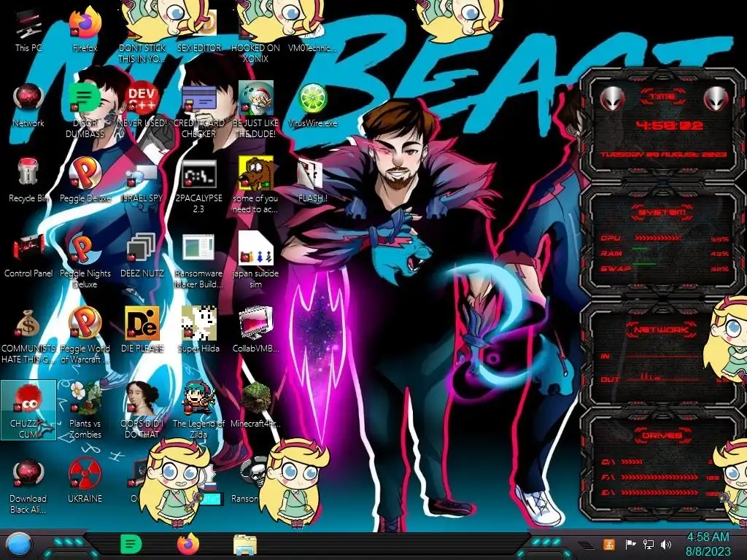Click the left alien head on TIME gadget
This screenshot has height=560, width=747.
pyautogui.click(x=612, y=98)
